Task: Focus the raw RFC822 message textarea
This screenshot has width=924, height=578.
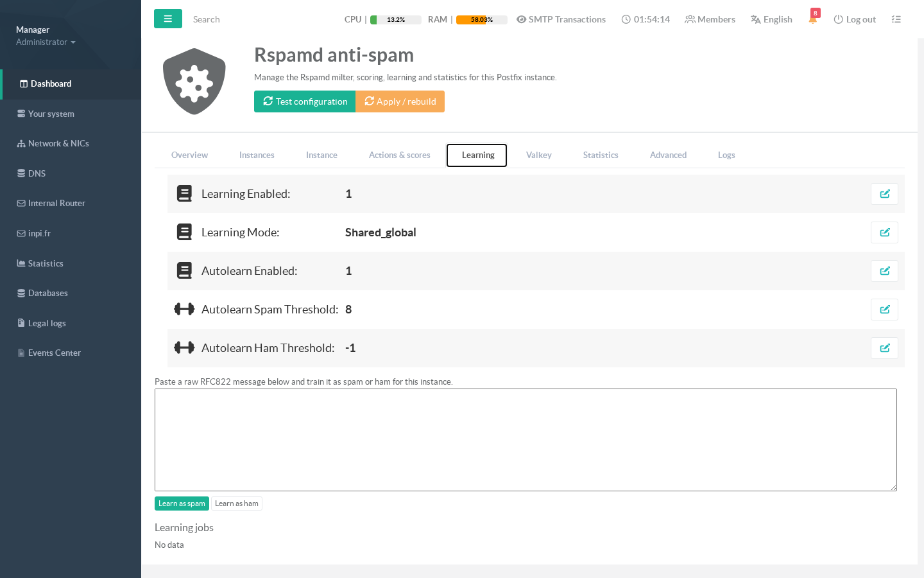Action: pos(526,440)
